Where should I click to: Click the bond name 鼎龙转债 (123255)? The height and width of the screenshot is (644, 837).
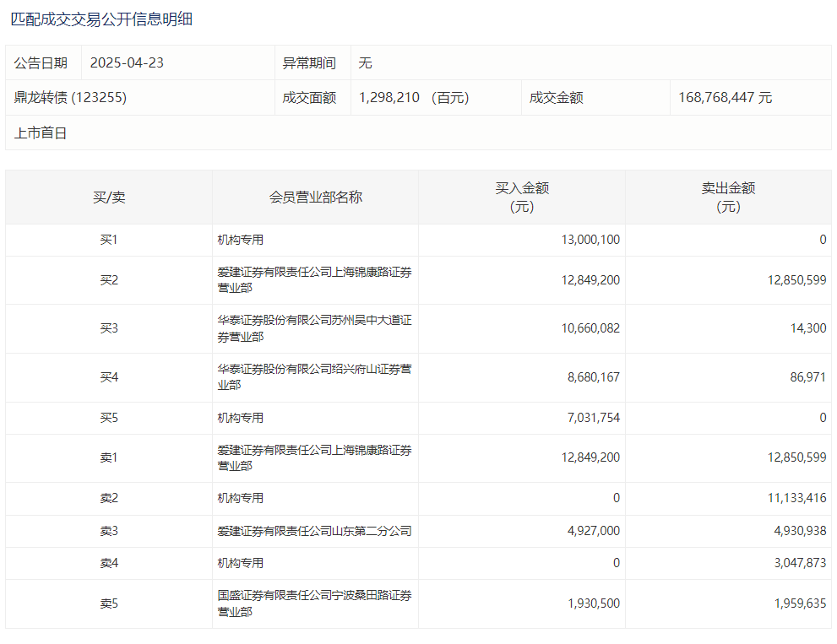click(70, 98)
